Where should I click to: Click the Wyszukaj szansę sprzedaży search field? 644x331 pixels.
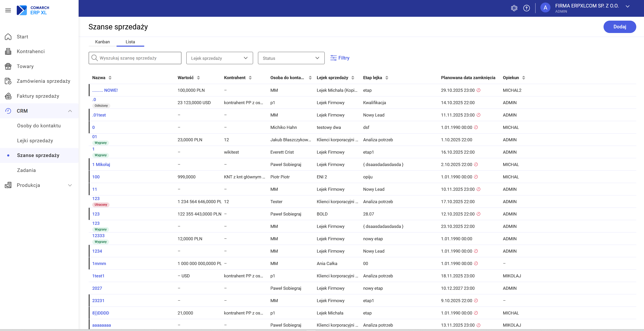pos(135,58)
